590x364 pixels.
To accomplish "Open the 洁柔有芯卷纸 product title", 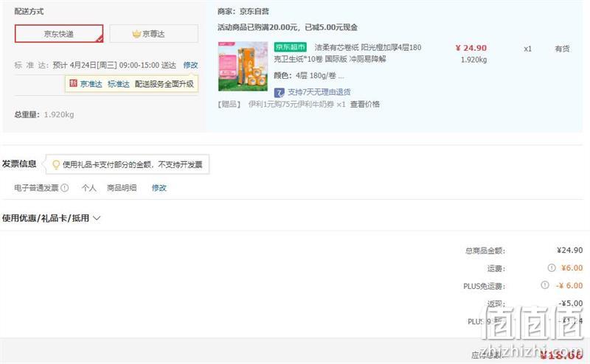I will tap(347, 53).
